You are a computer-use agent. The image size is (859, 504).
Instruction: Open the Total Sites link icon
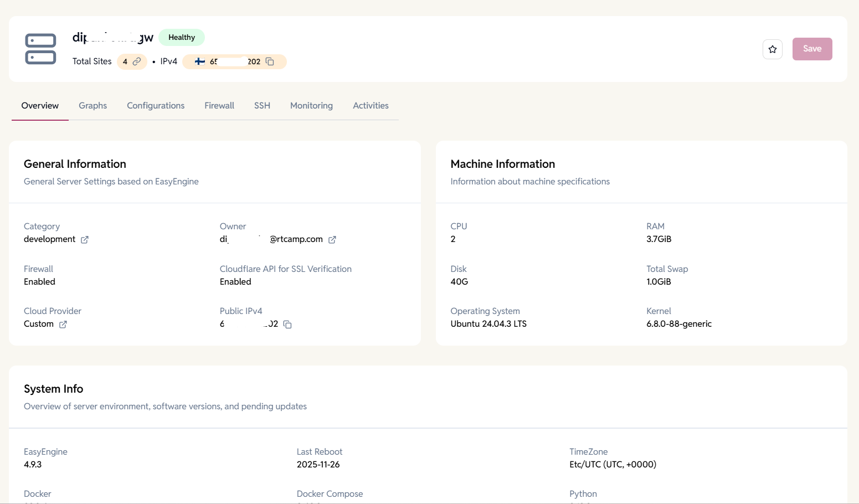point(137,61)
